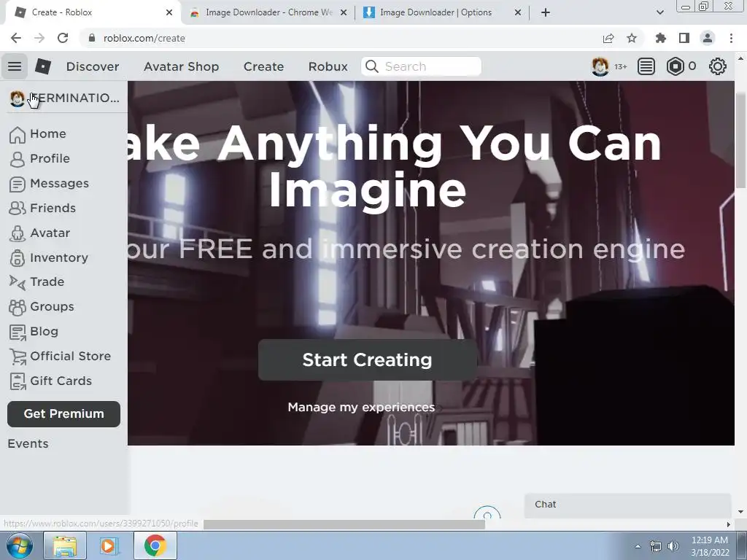Open the Chat panel header
This screenshot has height=560, width=747.
click(627, 505)
